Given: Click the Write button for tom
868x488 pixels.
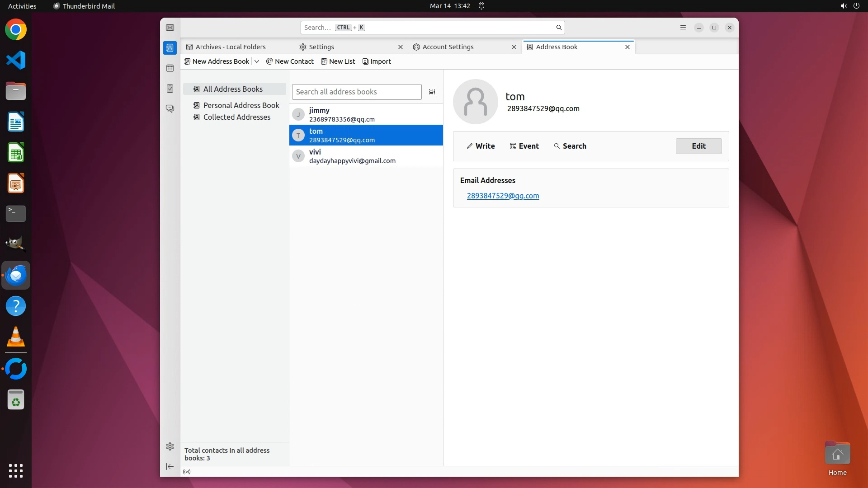Looking at the screenshot, I should (x=481, y=146).
